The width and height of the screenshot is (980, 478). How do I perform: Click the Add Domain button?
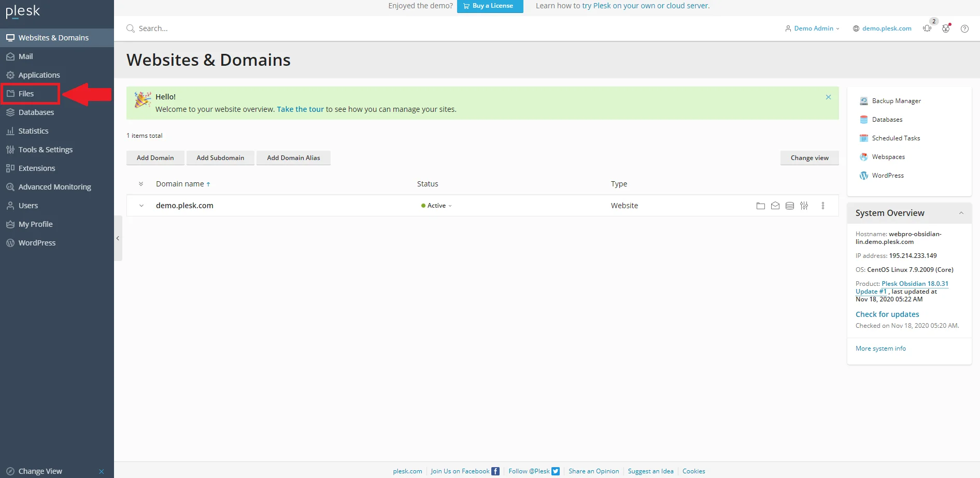click(155, 158)
